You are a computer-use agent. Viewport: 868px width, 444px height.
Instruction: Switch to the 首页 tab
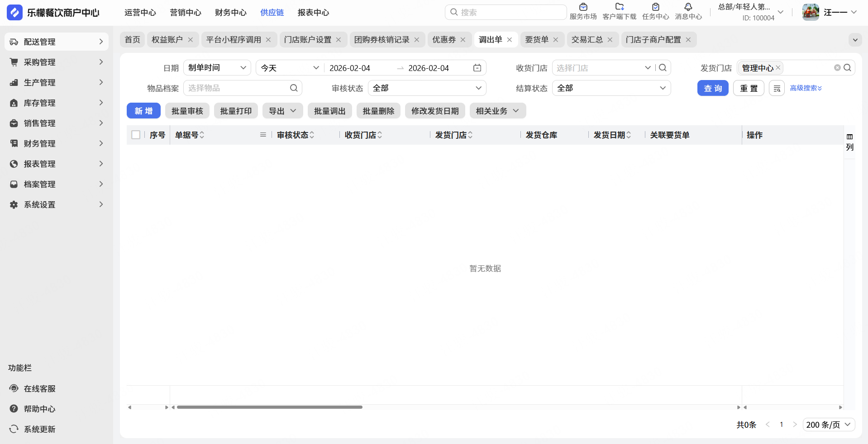point(132,40)
